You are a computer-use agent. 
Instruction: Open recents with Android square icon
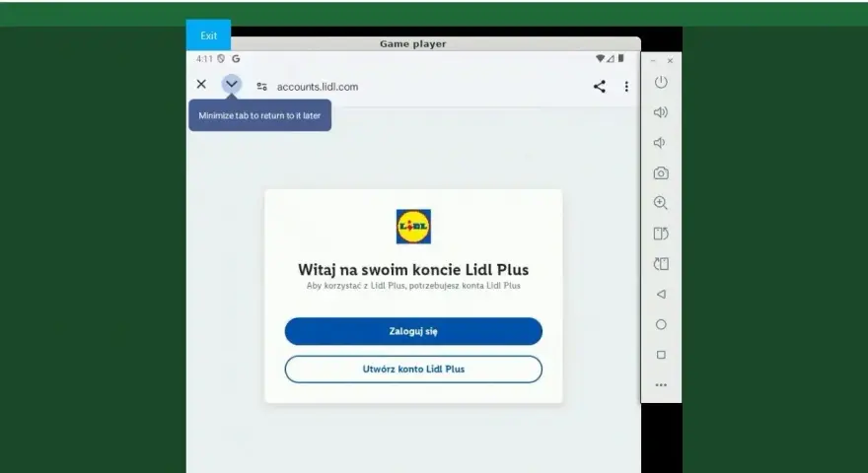(x=661, y=355)
